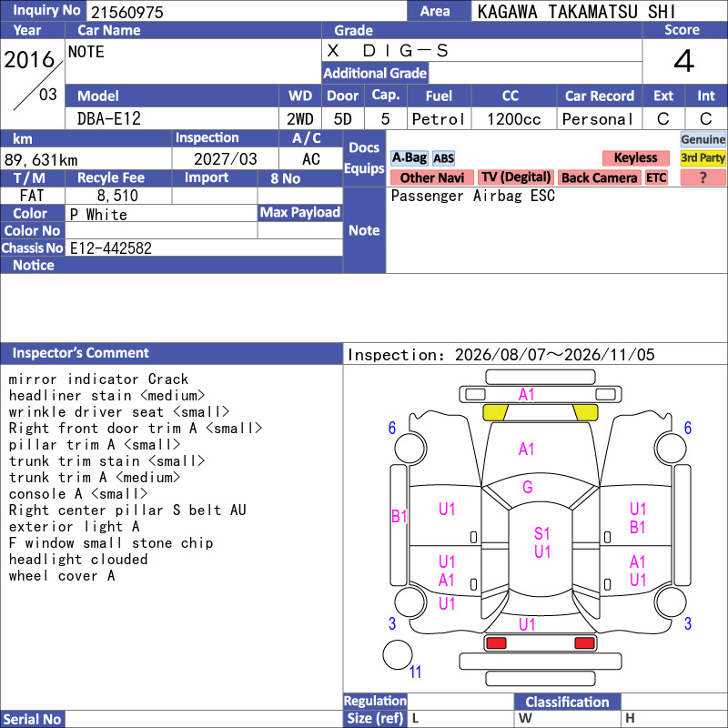This screenshot has width=728, height=728.
Task: Click the Score value 4
Action: [684, 61]
